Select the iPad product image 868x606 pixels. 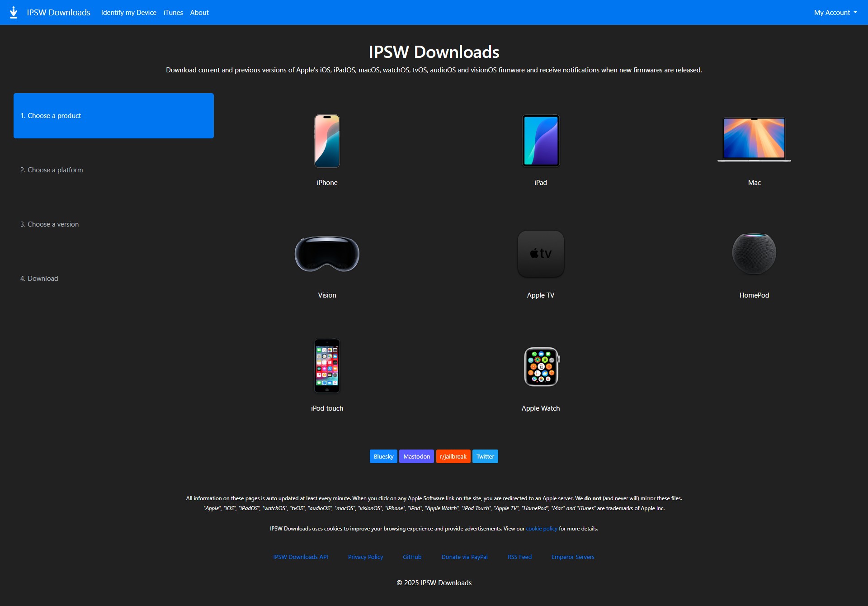pyautogui.click(x=541, y=141)
